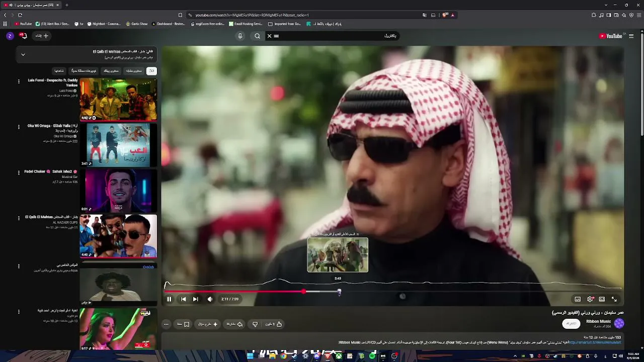This screenshot has height=362, width=644.
Task: Click the video progress bar at hovered position
Action: [x=339, y=292]
